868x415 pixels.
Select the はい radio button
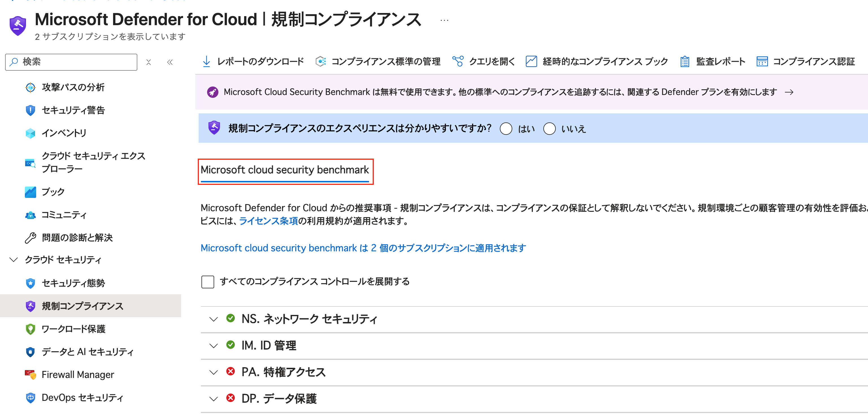pyautogui.click(x=506, y=128)
